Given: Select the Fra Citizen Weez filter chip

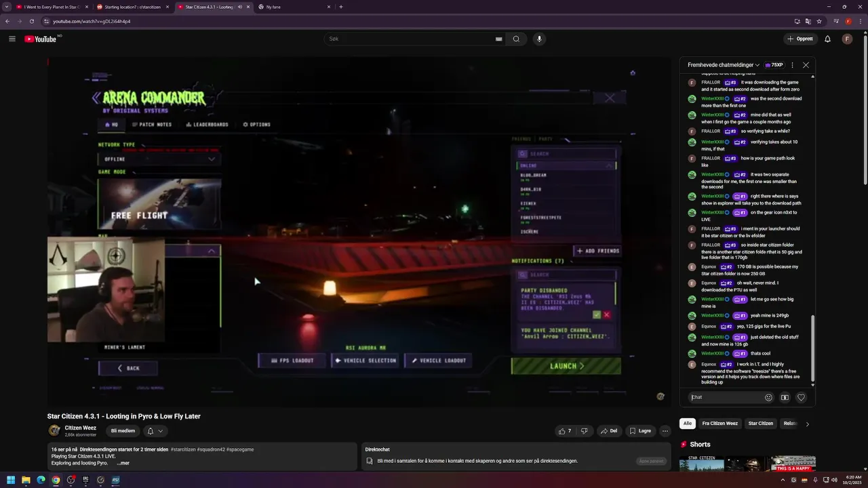Looking at the screenshot, I should pyautogui.click(x=719, y=424).
